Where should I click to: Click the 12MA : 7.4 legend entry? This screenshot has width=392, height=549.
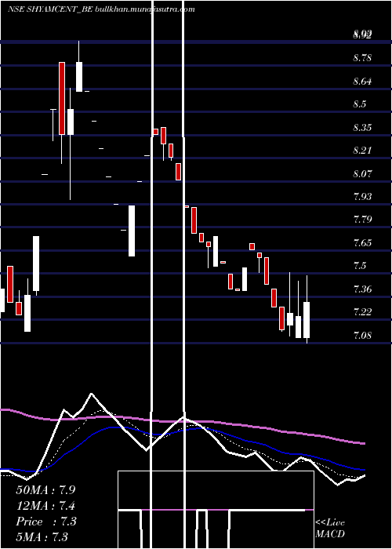[45, 506]
